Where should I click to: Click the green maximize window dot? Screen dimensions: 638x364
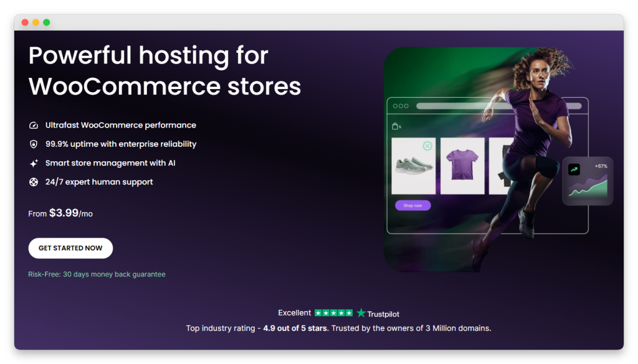tap(47, 22)
